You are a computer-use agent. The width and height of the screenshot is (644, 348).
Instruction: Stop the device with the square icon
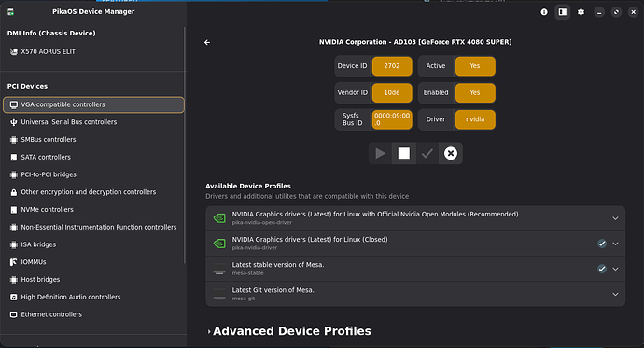coord(404,154)
